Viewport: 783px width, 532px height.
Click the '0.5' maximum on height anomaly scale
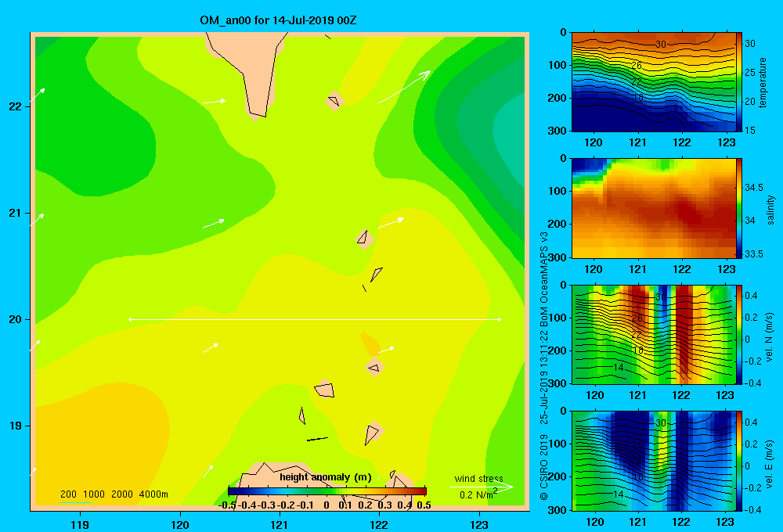click(x=424, y=505)
